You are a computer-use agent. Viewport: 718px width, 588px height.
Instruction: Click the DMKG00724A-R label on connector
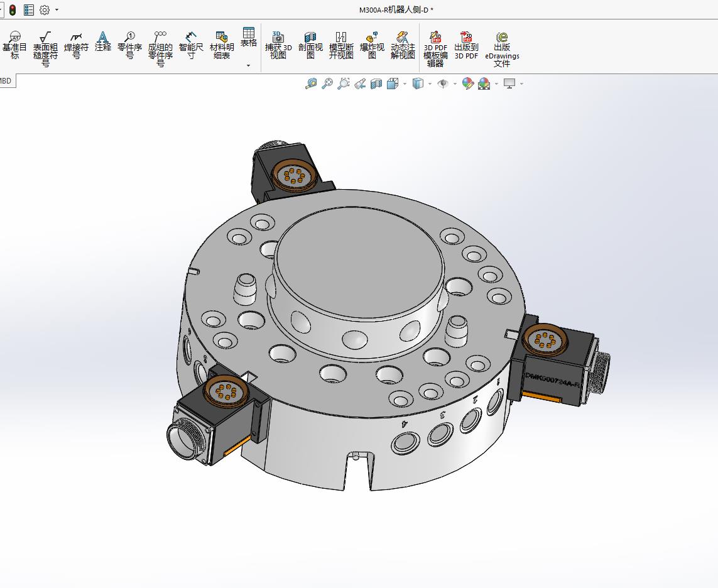pyautogui.click(x=552, y=379)
